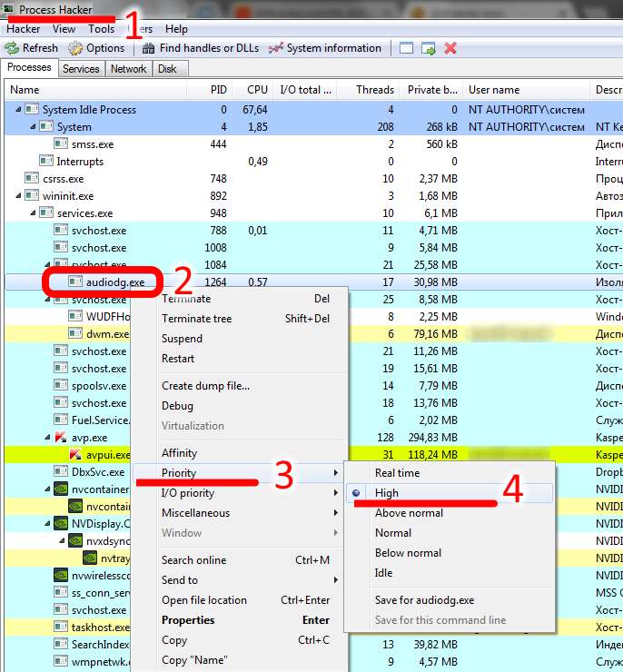Click the nvxdsync NVIDIA icon
Viewport: 623px width, 672px height.
point(75,541)
